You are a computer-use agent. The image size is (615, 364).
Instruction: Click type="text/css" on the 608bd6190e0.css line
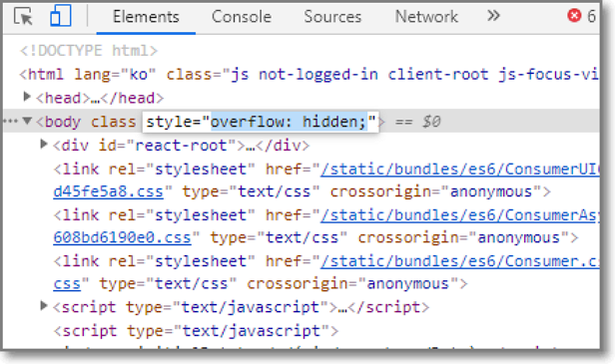click(279, 237)
